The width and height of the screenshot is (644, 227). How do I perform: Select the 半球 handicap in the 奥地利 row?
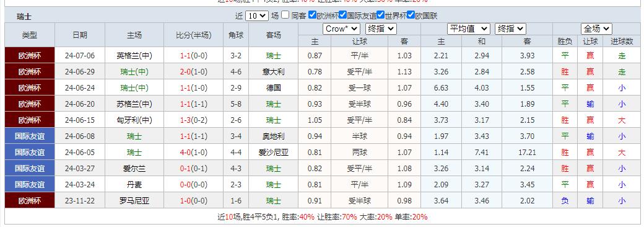click(359, 136)
